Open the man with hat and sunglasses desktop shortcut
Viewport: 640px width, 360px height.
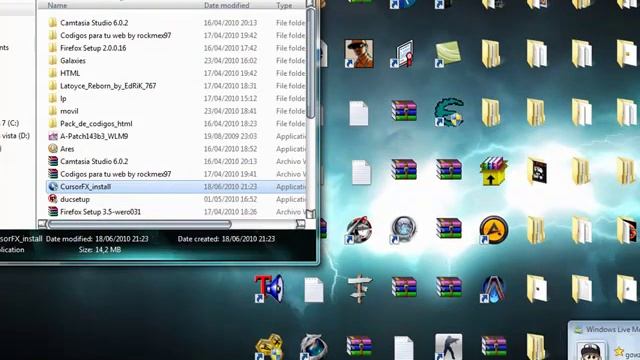(358, 53)
